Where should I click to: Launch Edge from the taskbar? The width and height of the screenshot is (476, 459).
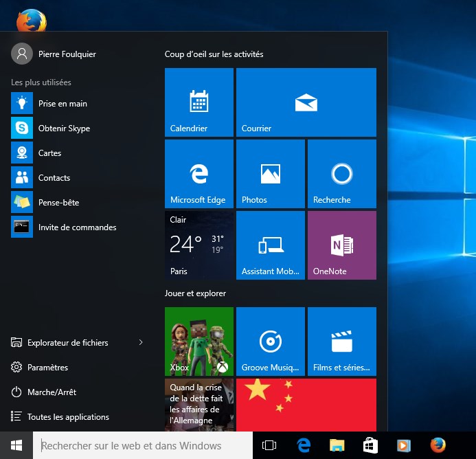click(x=304, y=445)
